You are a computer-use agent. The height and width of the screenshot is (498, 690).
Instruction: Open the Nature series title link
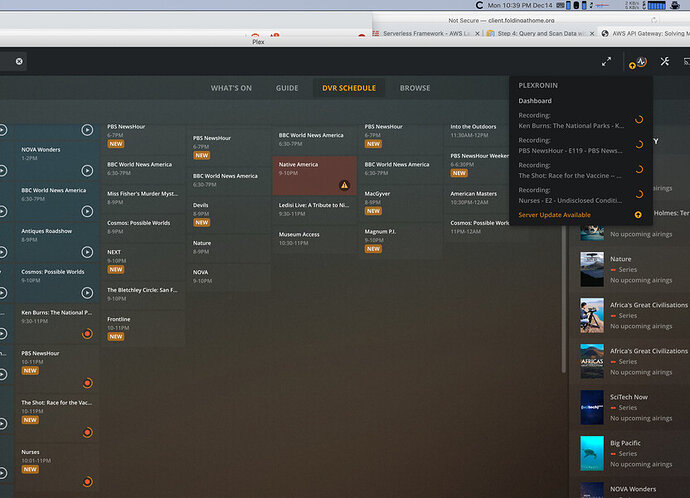point(620,259)
